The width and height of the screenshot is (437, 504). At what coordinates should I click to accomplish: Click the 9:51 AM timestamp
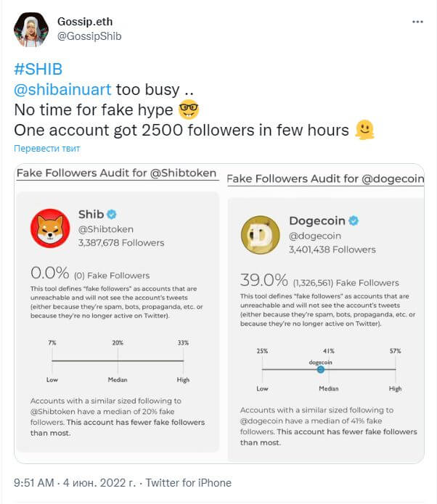tap(34, 483)
